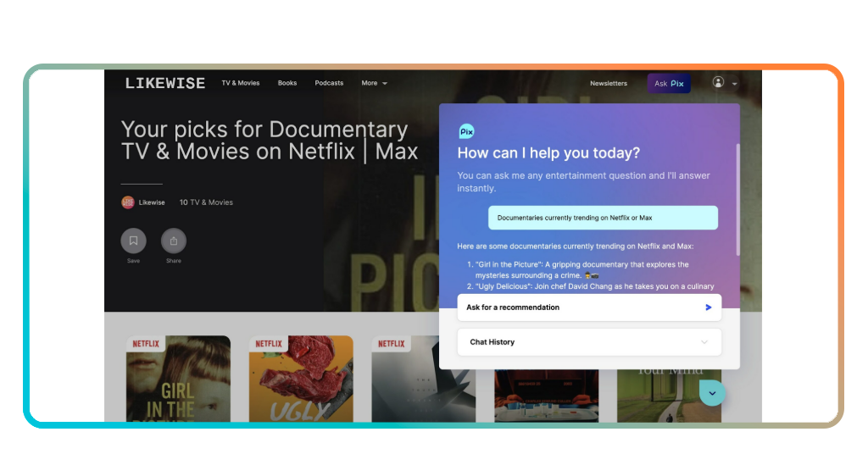Open the Likewise author name link
This screenshot has width=868, height=454.
(152, 202)
